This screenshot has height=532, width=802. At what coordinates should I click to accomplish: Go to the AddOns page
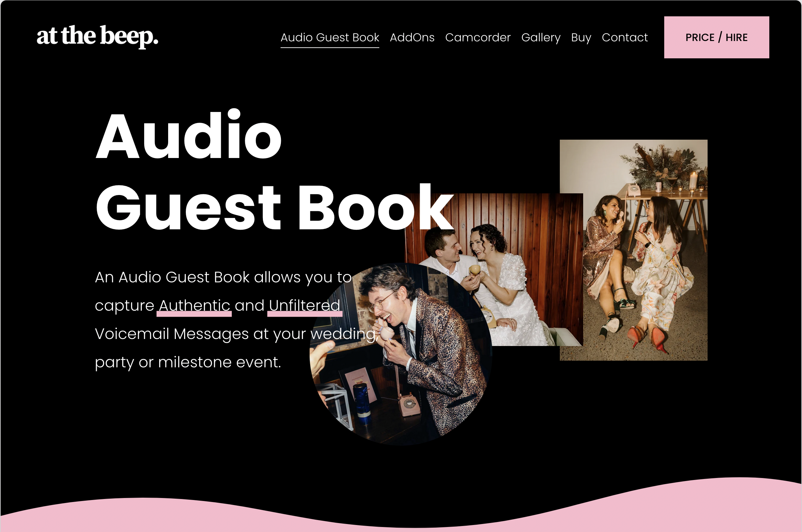click(x=412, y=37)
